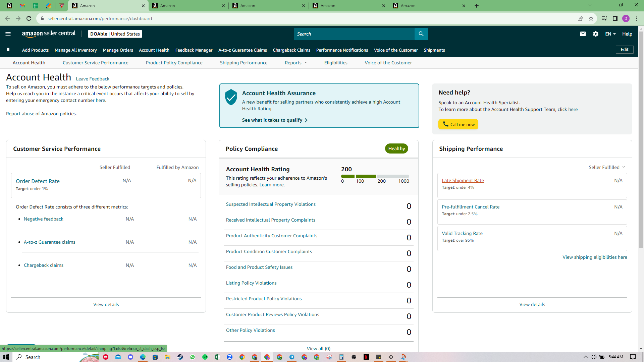Click the browser address bar URL
644x362 pixels.
[100, 18]
